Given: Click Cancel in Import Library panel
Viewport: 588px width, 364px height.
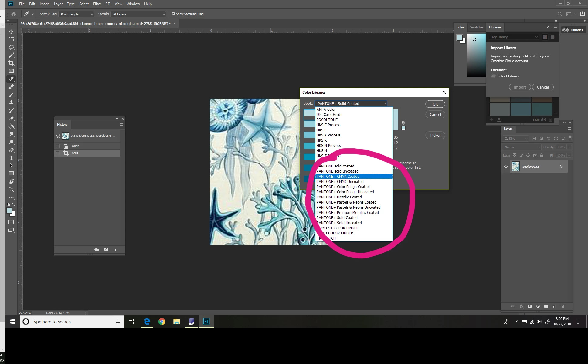Looking at the screenshot, I should (x=542, y=87).
